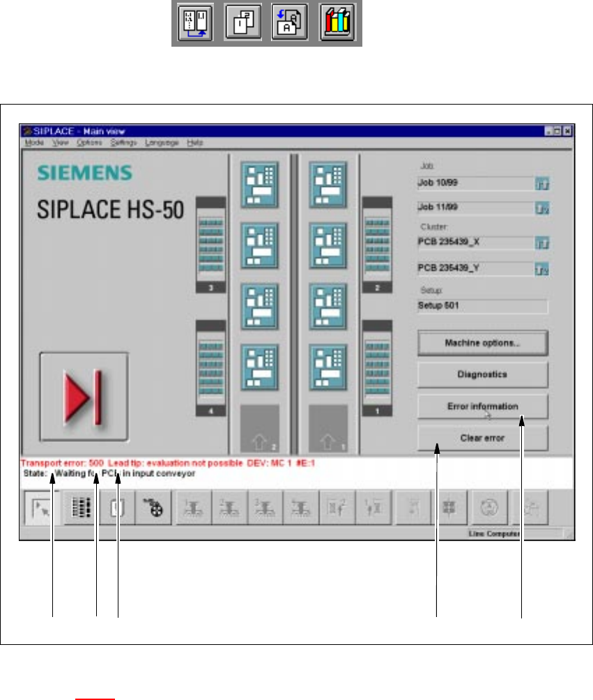
Task: Open the Help menu
Action: tap(194, 142)
